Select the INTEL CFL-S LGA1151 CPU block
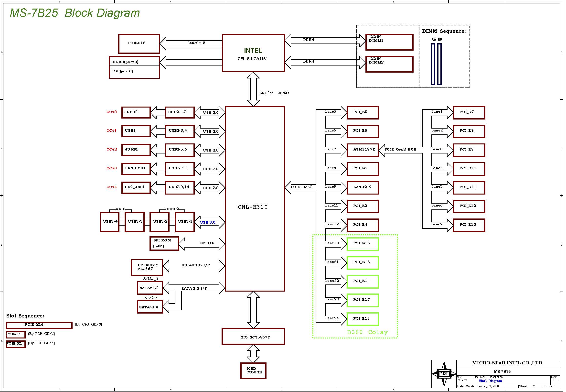 [254, 53]
